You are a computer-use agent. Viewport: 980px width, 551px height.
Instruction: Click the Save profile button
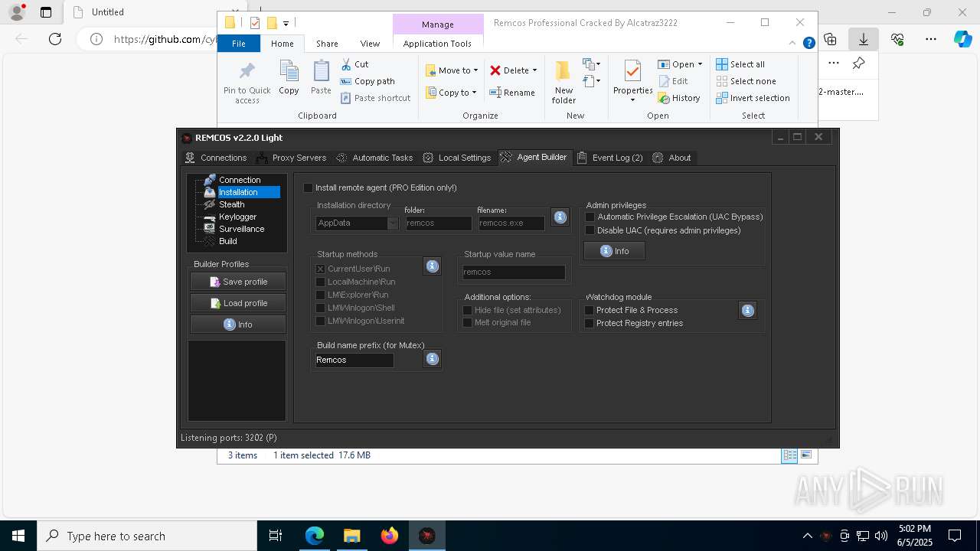tap(238, 282)
